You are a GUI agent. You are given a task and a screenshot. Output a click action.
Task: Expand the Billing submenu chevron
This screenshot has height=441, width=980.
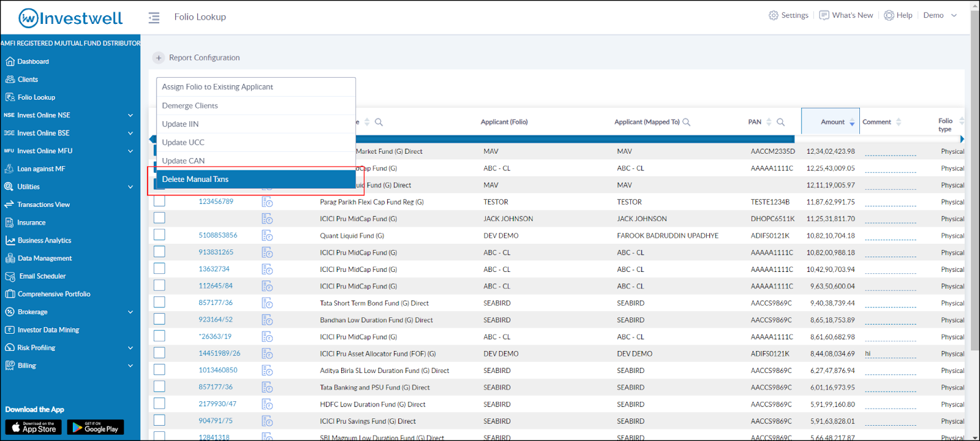[130, 366]
